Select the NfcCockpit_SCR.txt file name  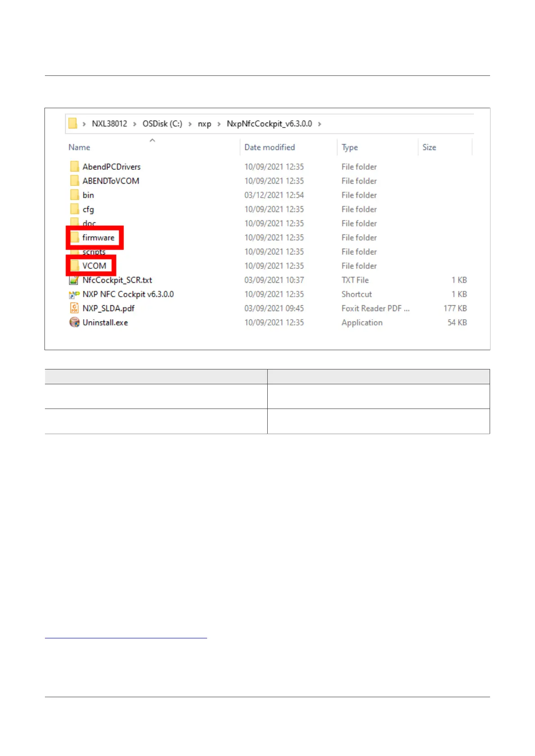(x=117, y=280)
